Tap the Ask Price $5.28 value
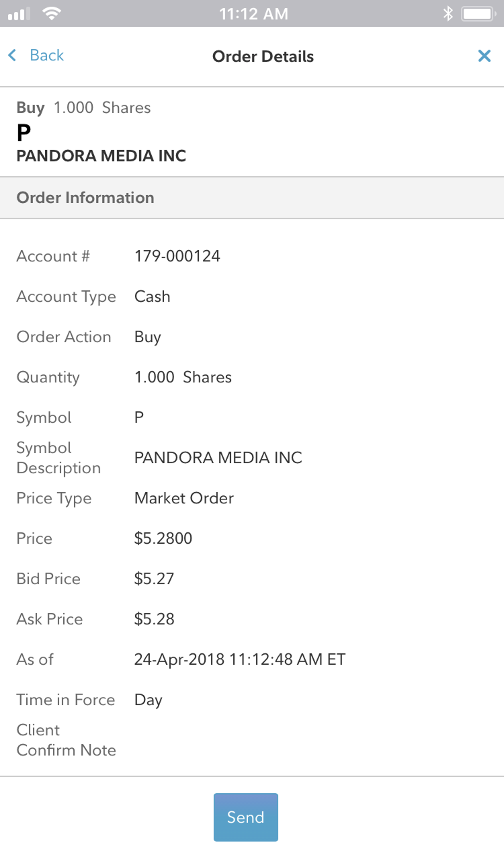504x855 pixels. coord(154,619)
